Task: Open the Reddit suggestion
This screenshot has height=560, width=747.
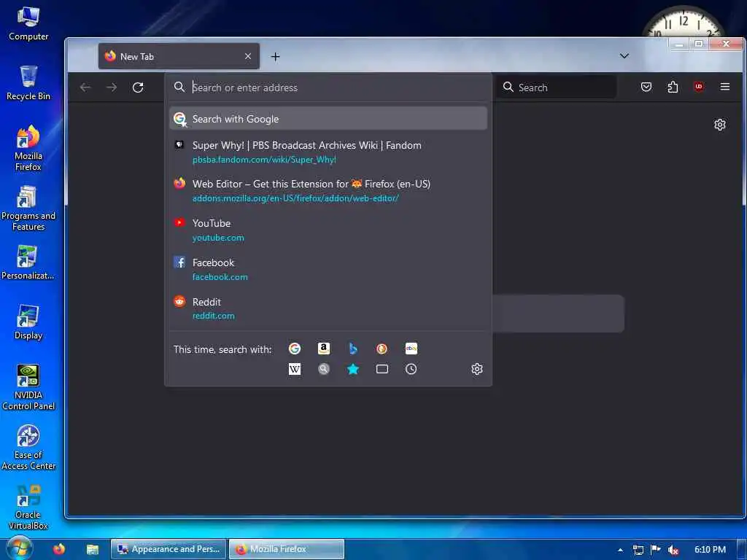Action: 328,308
